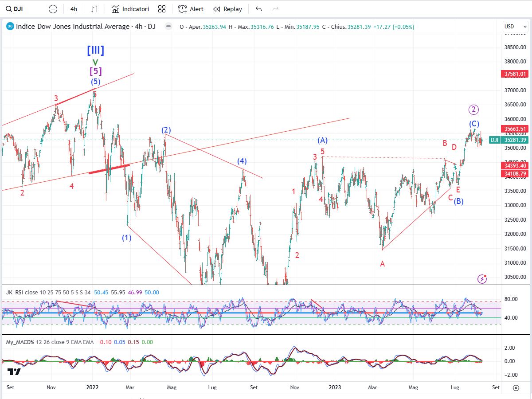Click the DJI 35281.39 last price label

pyautogui.click(x=509, y=140)
